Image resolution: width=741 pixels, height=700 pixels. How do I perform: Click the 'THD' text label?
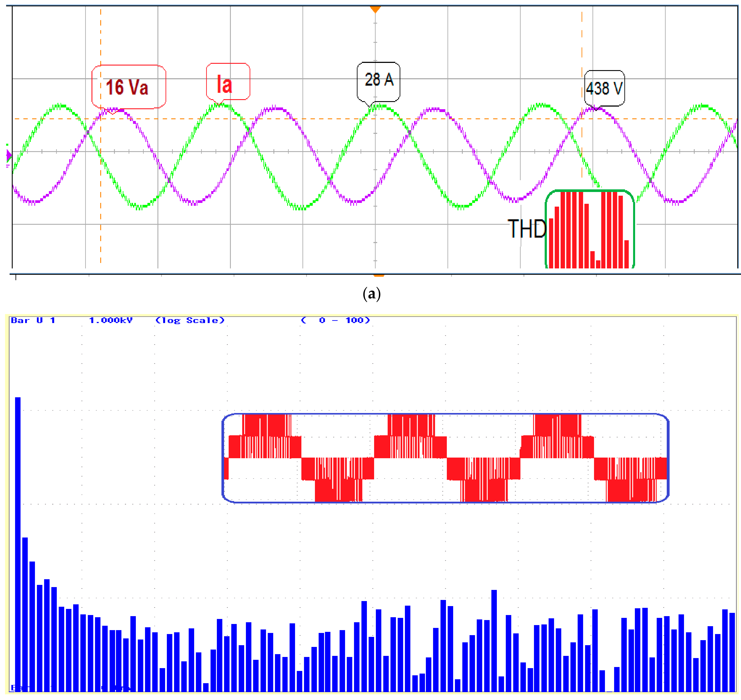[527, 229]
